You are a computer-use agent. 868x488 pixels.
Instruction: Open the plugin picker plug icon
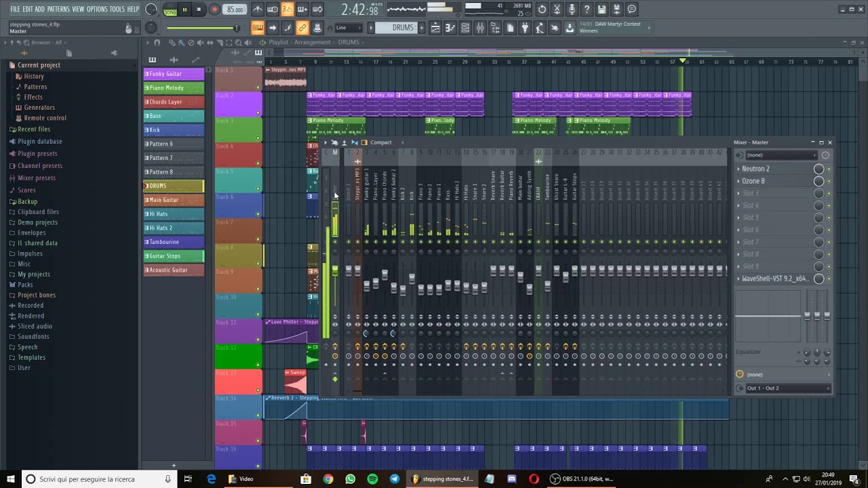[525, 28]
